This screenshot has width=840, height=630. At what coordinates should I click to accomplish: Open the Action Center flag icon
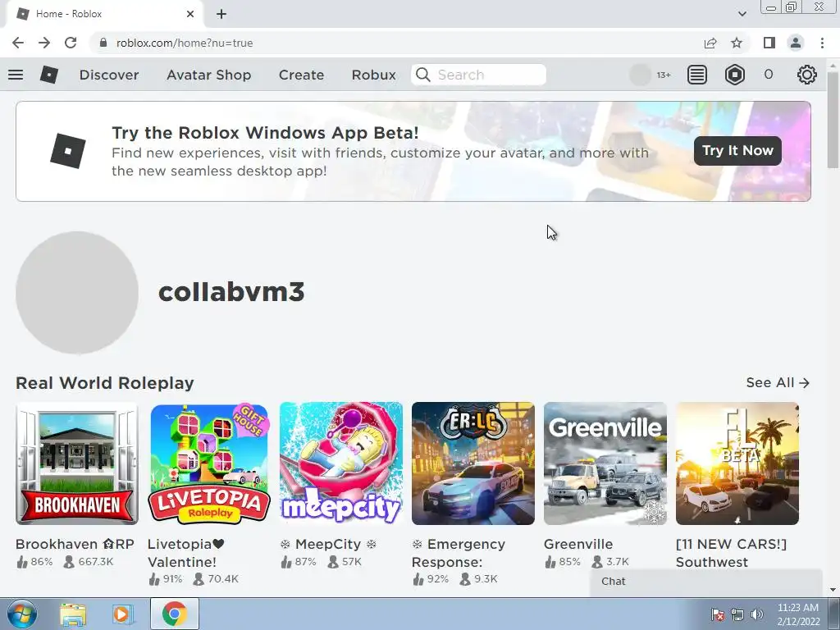[717, 614]
